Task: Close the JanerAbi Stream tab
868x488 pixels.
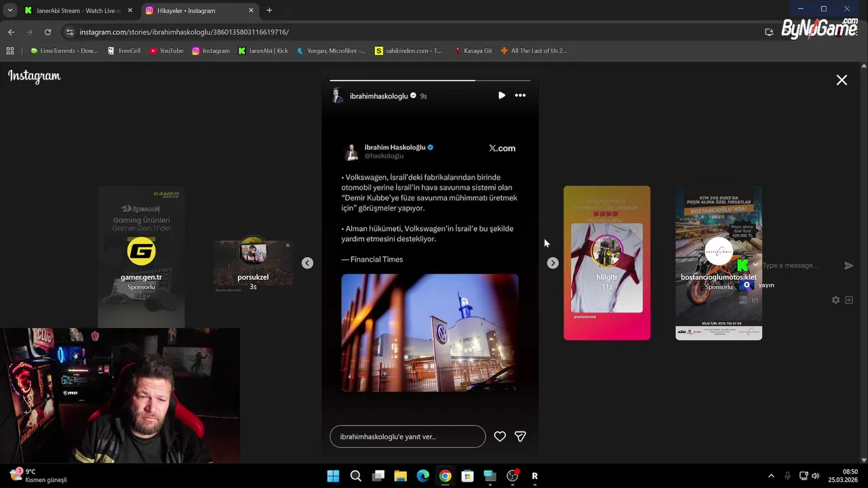Action: tap(130, 10)
